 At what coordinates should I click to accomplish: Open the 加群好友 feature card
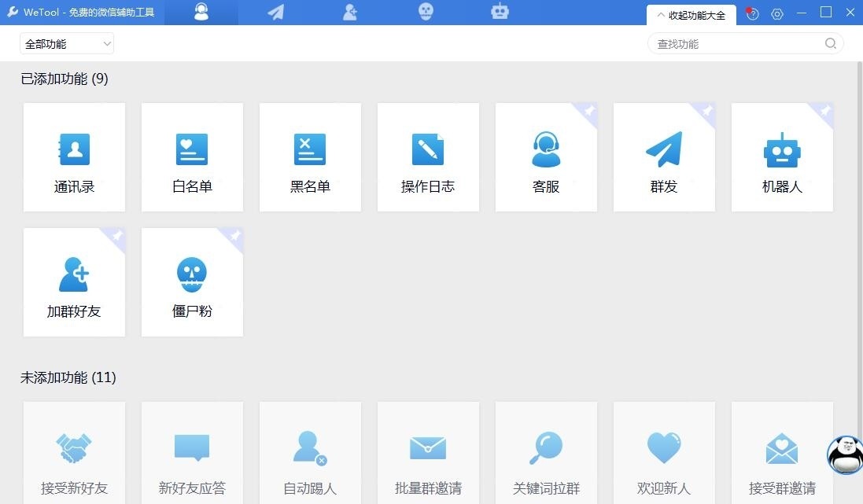[x=74, y=281]
